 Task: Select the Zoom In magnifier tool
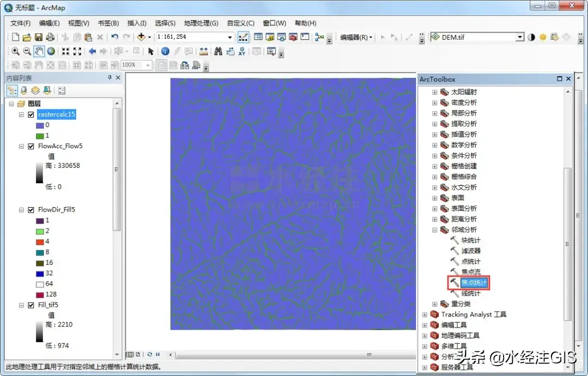[x=15, y=51]
